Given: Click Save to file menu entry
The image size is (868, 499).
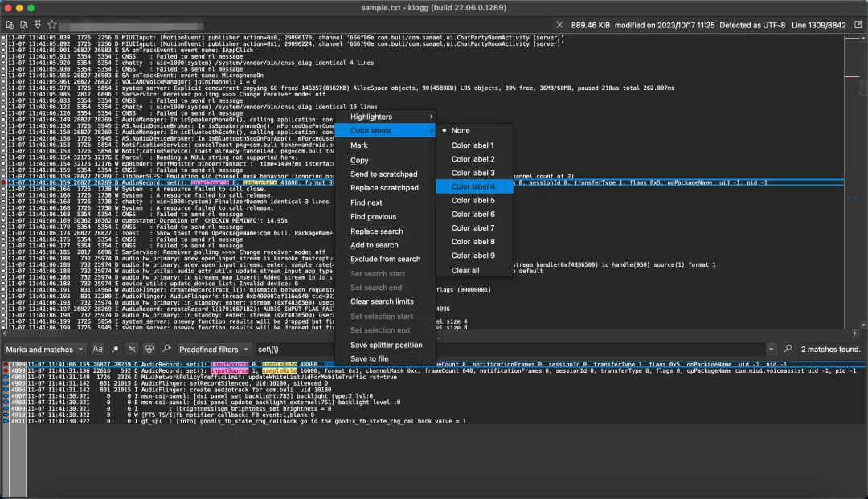Looking at the screenshot, I should [x=369, y=358].
